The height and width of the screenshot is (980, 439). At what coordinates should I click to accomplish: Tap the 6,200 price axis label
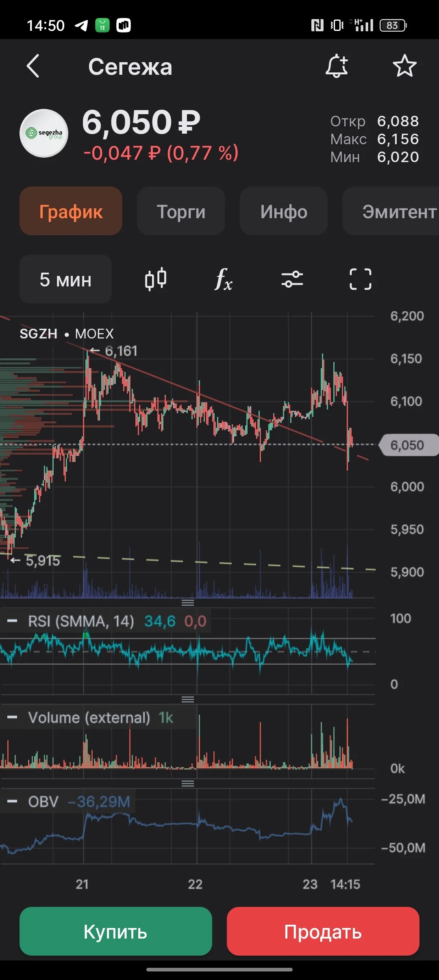coord(407,316)
